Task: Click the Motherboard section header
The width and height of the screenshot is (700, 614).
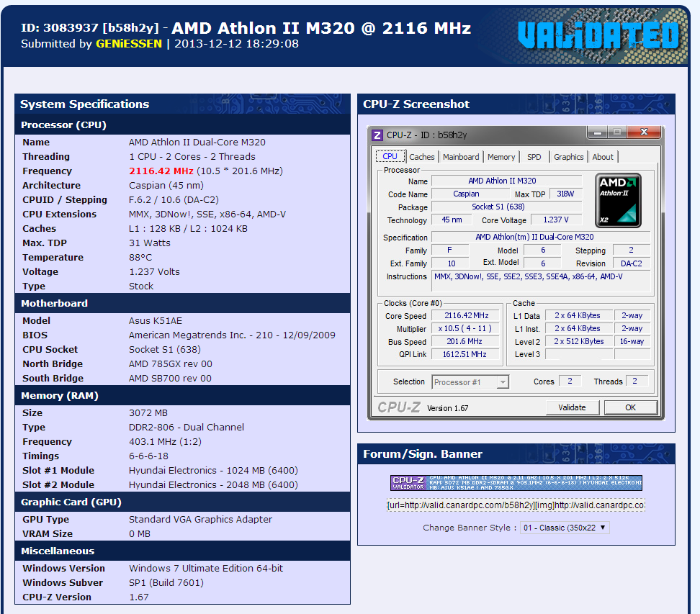Action: tap(183, 303)
